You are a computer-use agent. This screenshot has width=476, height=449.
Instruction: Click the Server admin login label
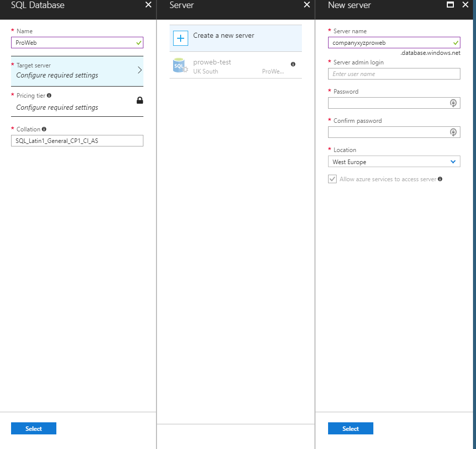359,62
